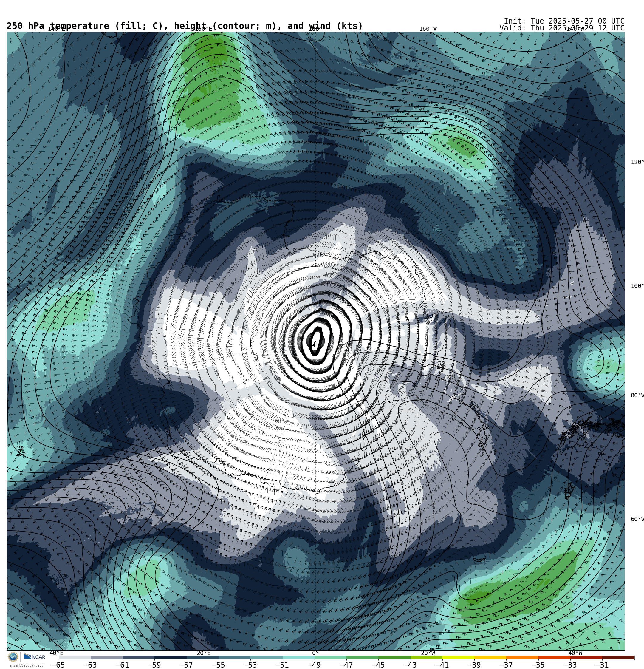The width and height of the screenshot is (644, 669).
Task: Select the 250 hPa temperature title text
Action: [x=185, y=26]
